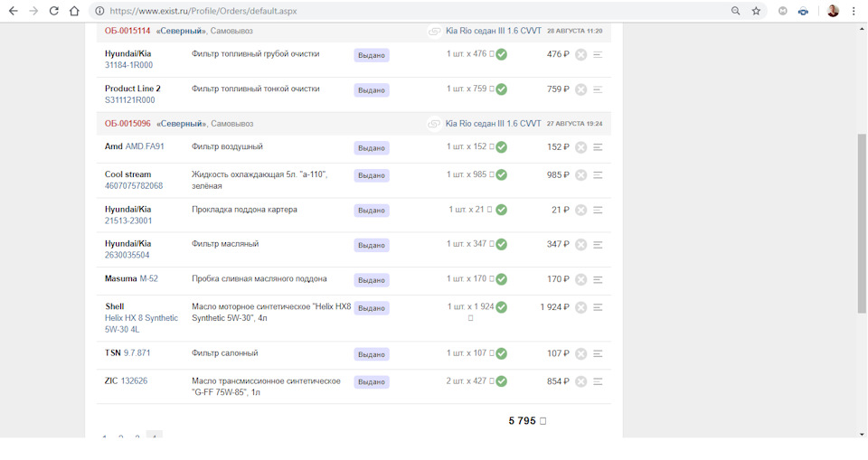868x460 pixels.
Task: Cancel the 21513-23001 gasket item
Action: [580, 210]
